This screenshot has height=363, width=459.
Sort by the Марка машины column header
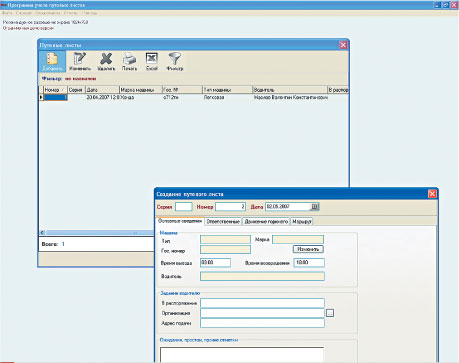[140, 90]
